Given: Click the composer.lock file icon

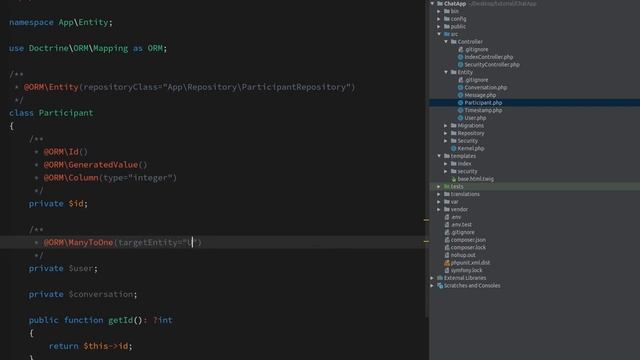Looking at the screenshot, I should point(447,247).
